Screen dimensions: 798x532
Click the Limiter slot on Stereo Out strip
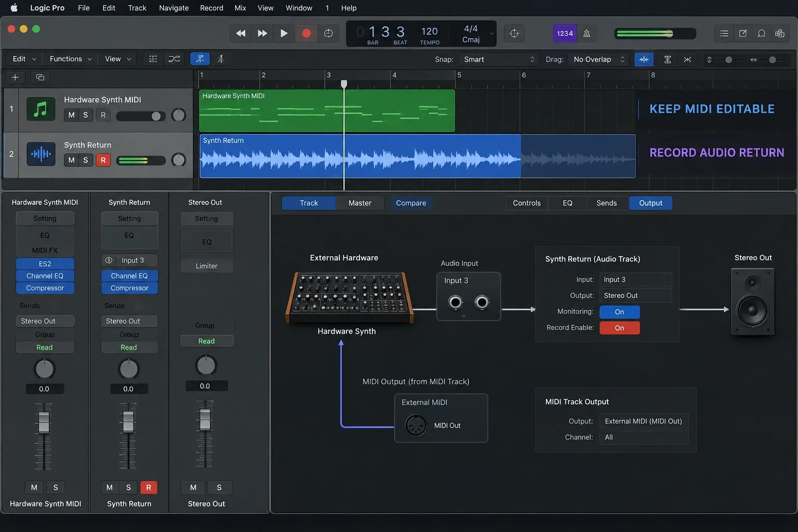(207, 266)
